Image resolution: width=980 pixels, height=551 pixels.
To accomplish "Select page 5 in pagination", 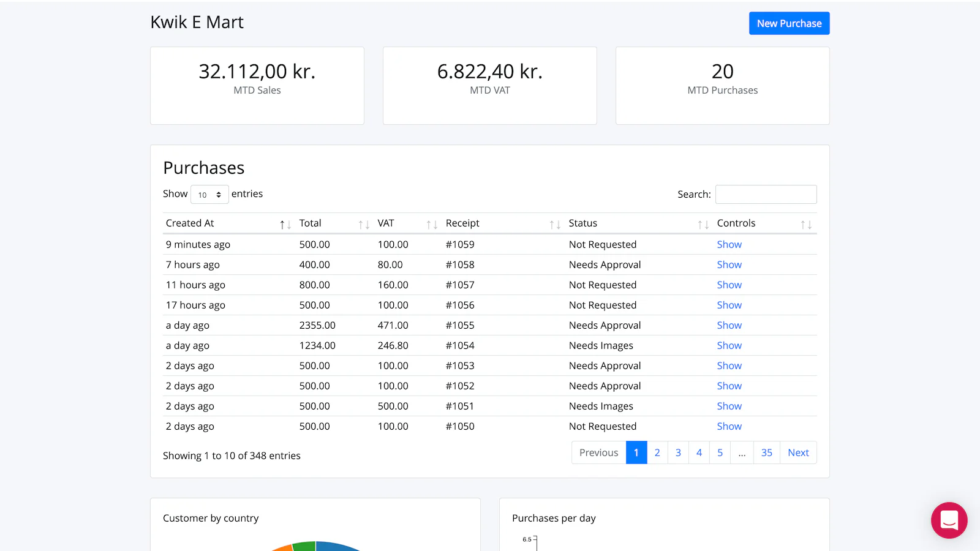I will 720,452.
